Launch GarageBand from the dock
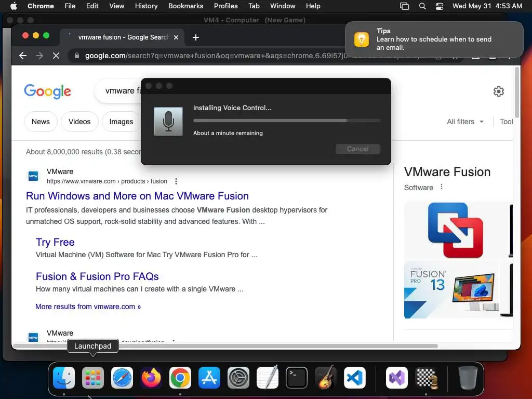Image resolution: width=532 pixels, height=399 pixels. (x=326, y=378)
